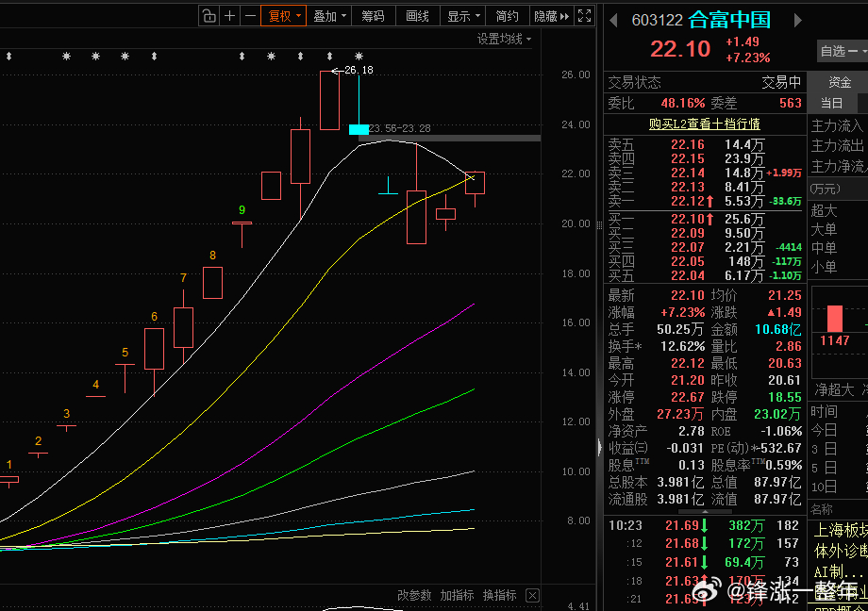
Task: Select the 买二 22.09 order row
Action: [705, 234]
